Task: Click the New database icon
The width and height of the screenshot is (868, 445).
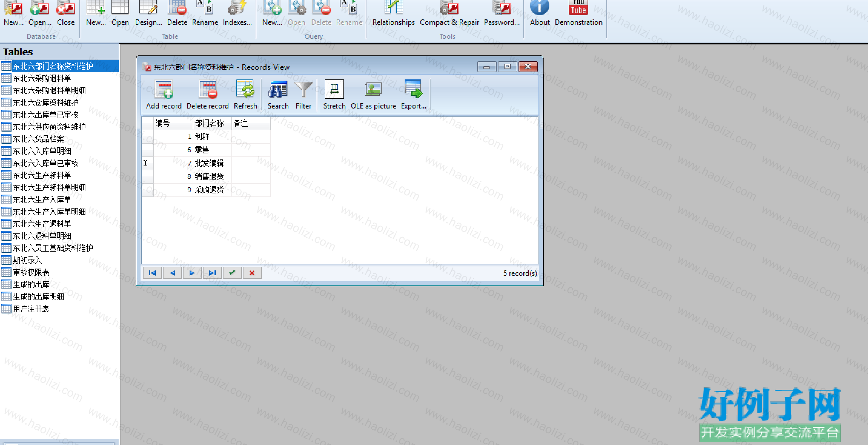Action: click(x=14, y=14)
